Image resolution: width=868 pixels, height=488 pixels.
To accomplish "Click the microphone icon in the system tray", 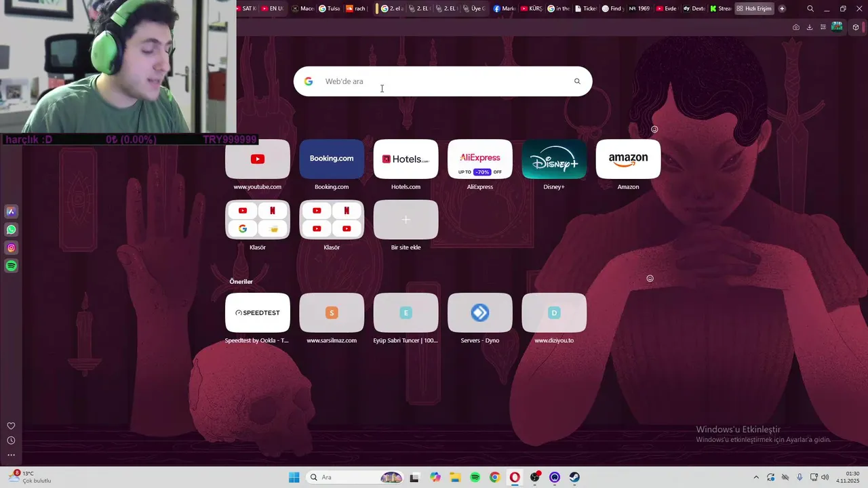I will point(800,477).
